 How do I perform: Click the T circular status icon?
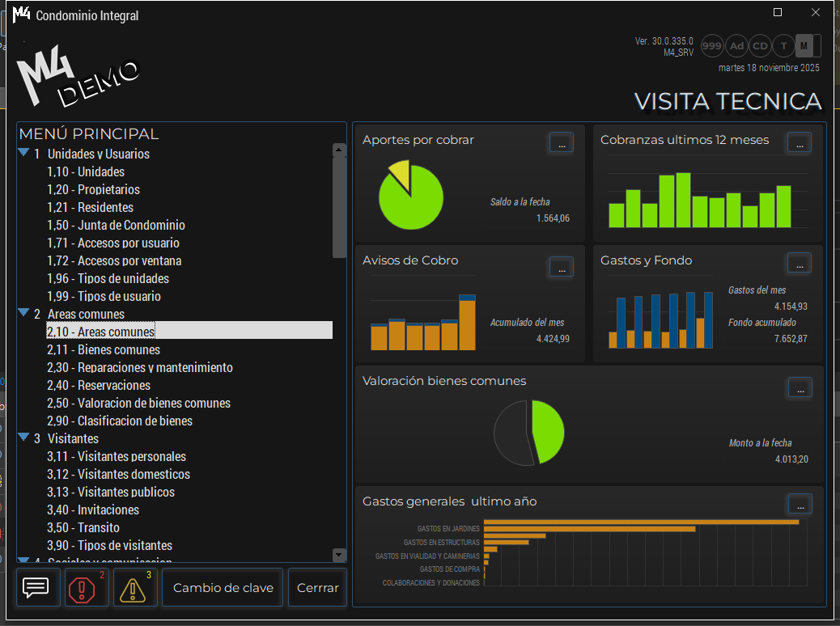tap(783, 46)
